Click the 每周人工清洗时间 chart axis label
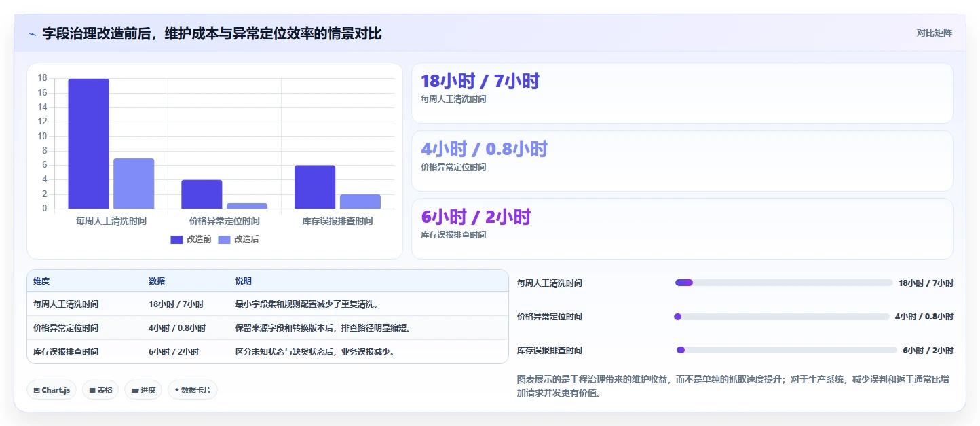 [111, 221]
